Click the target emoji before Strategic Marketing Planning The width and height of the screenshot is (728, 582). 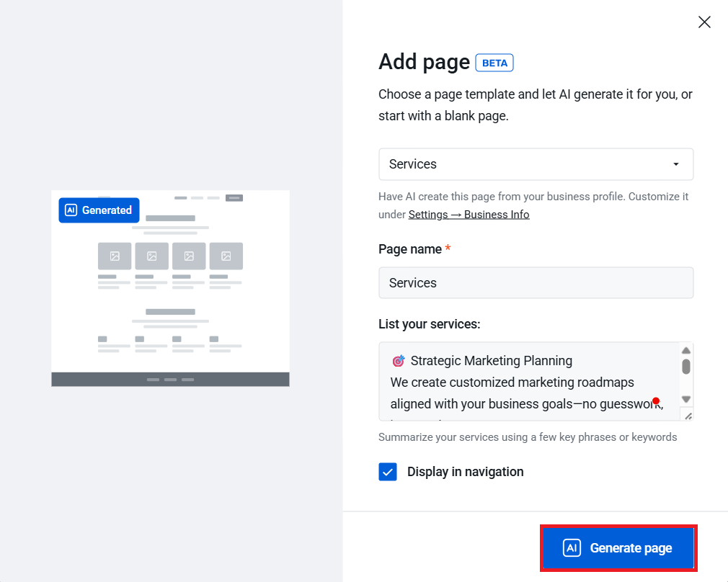(x=398, y=361)
